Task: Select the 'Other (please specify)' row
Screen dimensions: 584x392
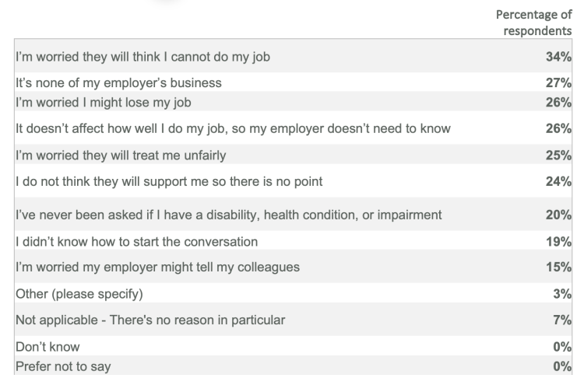Action: (293, 292)
